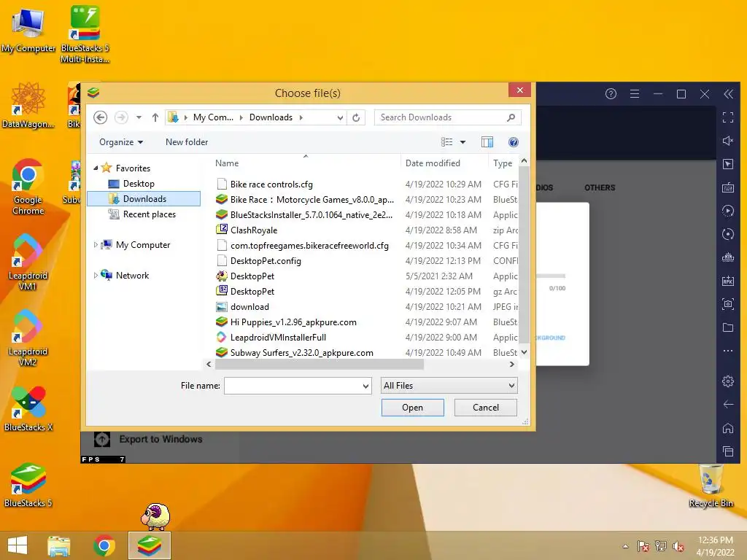This screenshot has width=747, height=560.
Task: Open BlueStacks help question mark icon
Action: click(611, 94)
